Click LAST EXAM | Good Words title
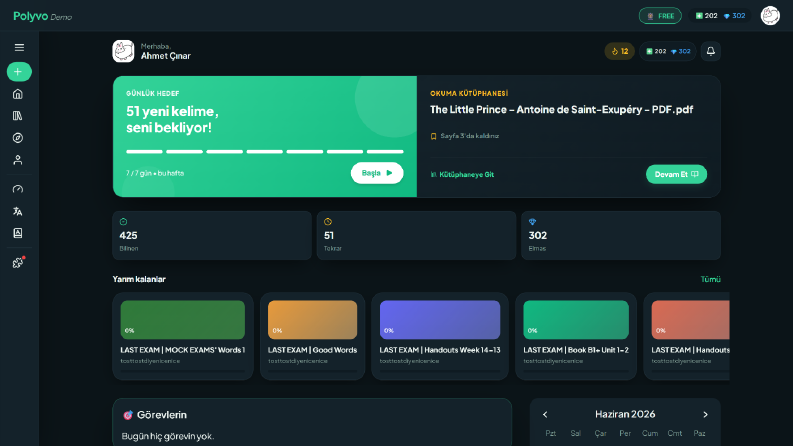 (x=313, y=350)
